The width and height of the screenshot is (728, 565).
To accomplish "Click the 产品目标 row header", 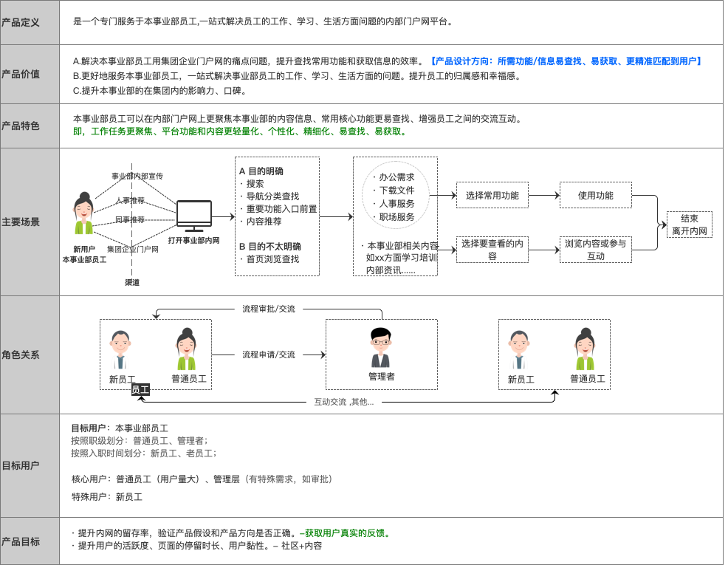I will pyautogui.click(x=30, y=541).
